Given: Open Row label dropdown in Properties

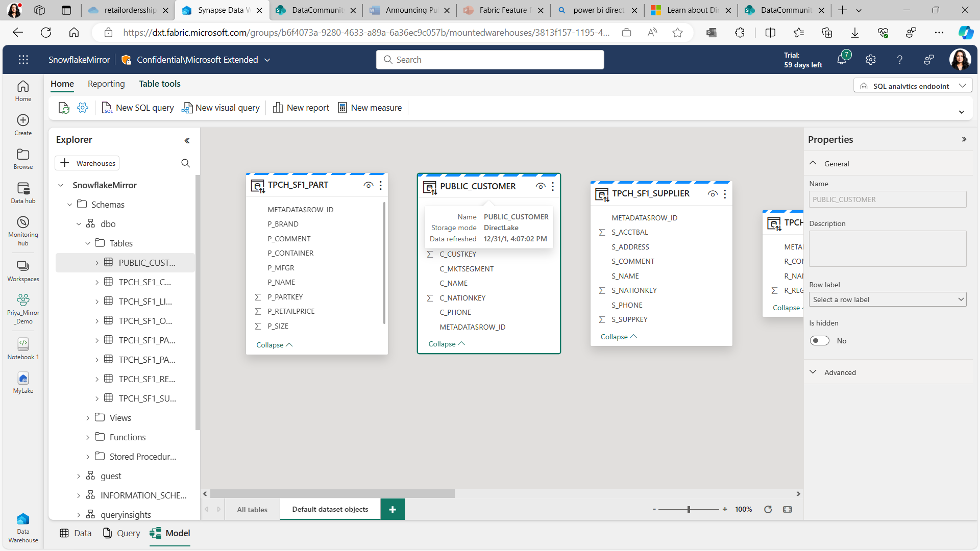Looking at the screenshot, I should [888, 299].
